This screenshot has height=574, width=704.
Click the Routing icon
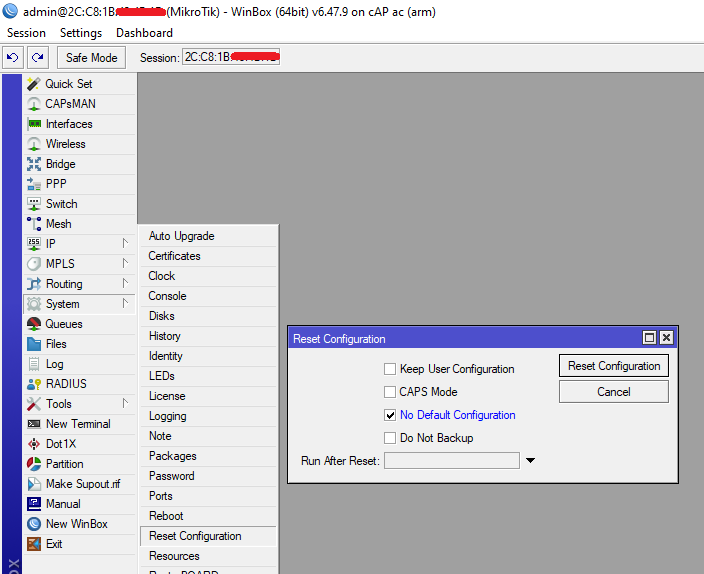point(34,284)
